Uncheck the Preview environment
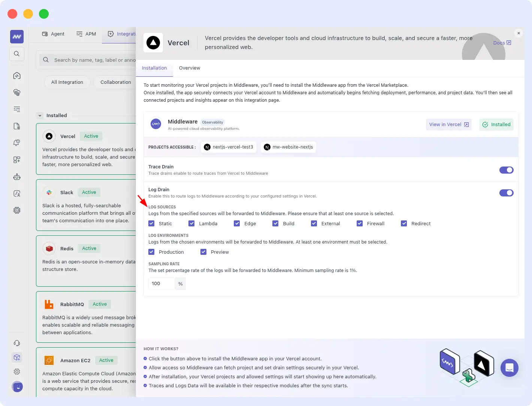 coord(203,252)
